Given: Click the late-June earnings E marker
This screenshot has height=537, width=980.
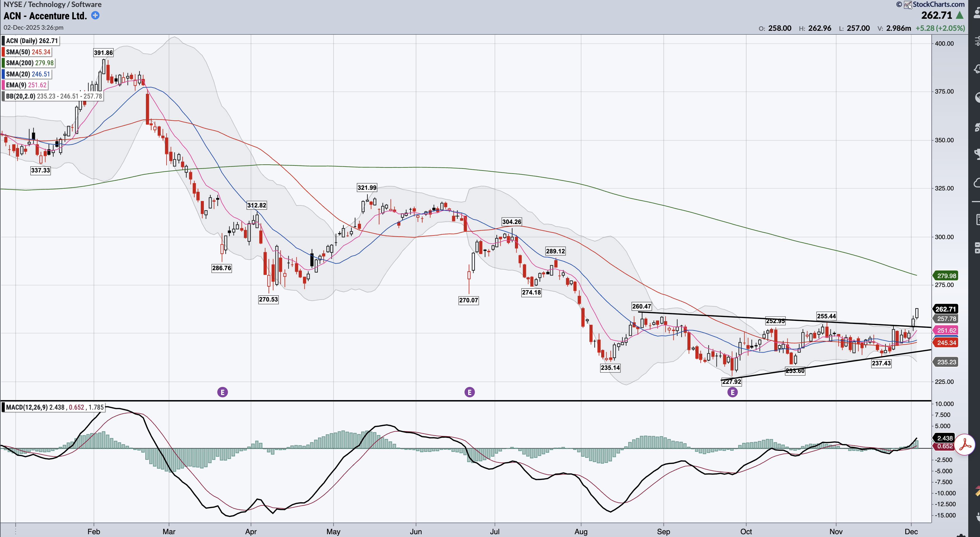Looking at the screenshot, I should pos(470,392).
